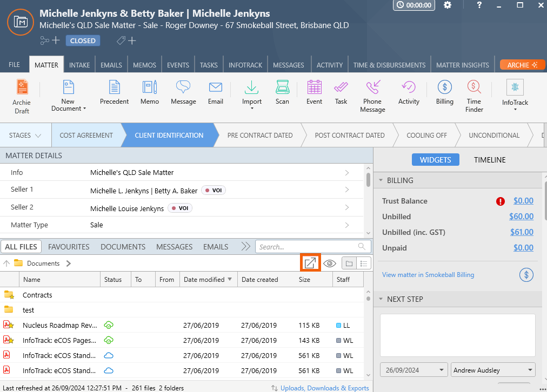The height and width of the screenshot is (392, 547).
Task: Add a calendar Event
Action: click(315, 92)
